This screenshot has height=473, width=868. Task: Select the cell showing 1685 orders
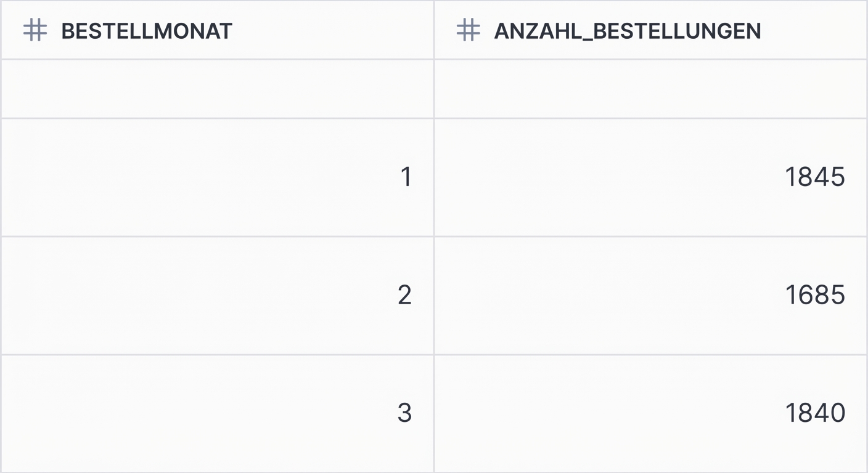[x=650, y=295]
